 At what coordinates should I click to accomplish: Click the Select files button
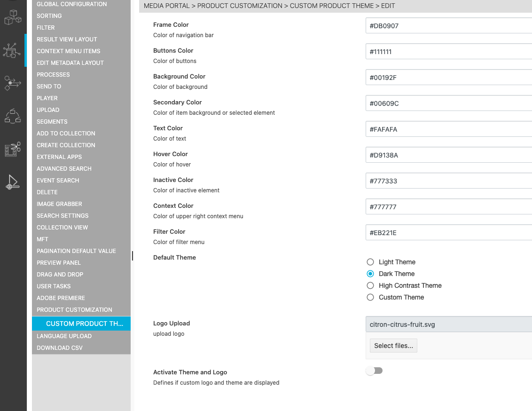[393, 345]
